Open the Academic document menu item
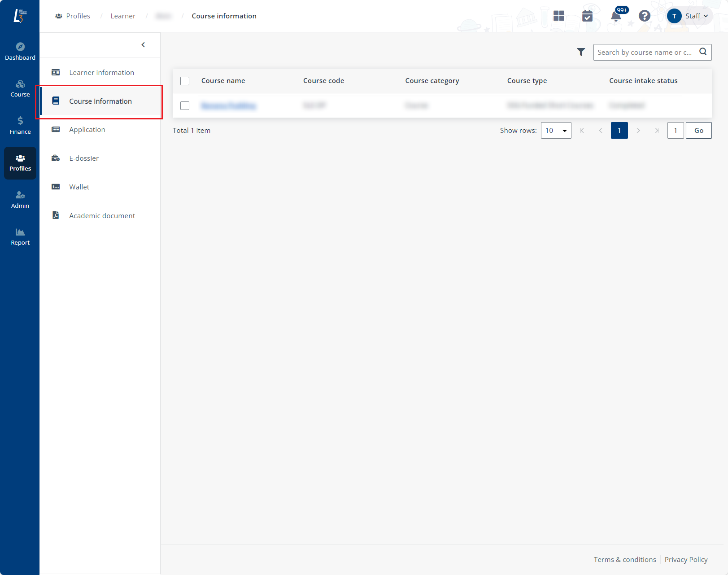The height and width of the screenshot is (575, 728). tap(102, 216)
